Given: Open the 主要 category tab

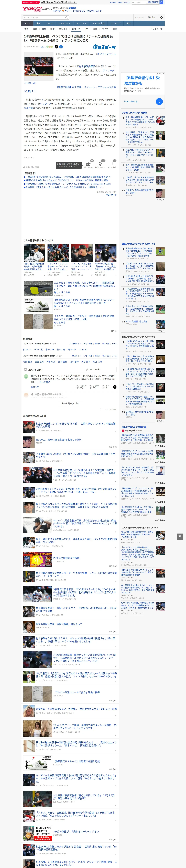Looking at the screenshot, I should (26, 29).
